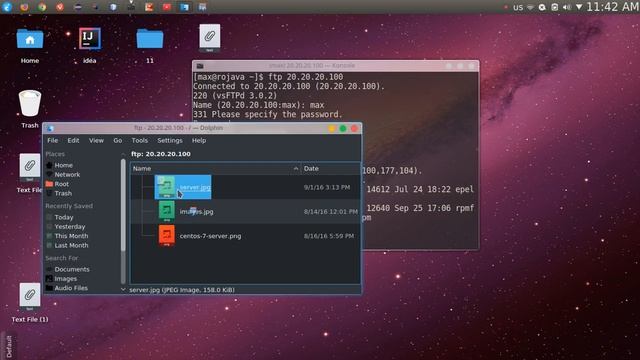Image resolution: width=640 pixels, height=360 pixels.
Task: Click the Konsole window title icon
Action: tap(200, 66)
